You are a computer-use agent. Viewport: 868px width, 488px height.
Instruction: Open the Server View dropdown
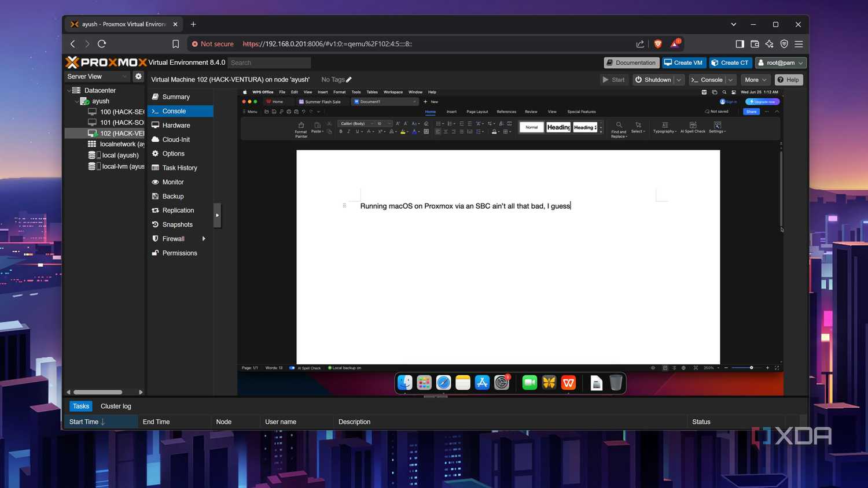[x=97, y=76]
